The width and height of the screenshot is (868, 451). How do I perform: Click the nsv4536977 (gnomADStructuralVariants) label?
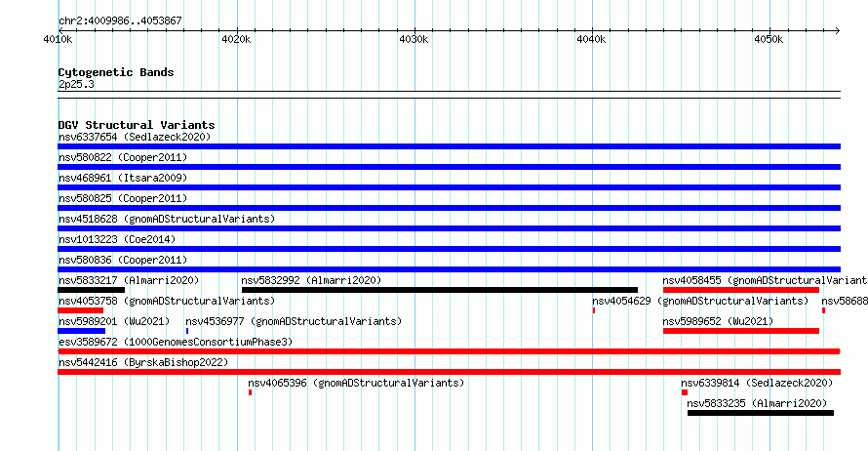click(294, 321)
